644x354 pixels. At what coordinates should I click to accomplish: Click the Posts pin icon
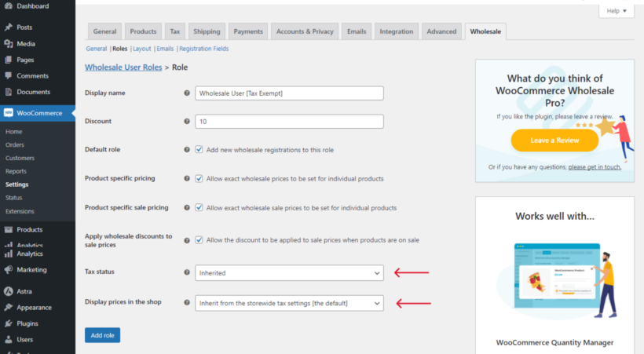(x=8, y=27)
